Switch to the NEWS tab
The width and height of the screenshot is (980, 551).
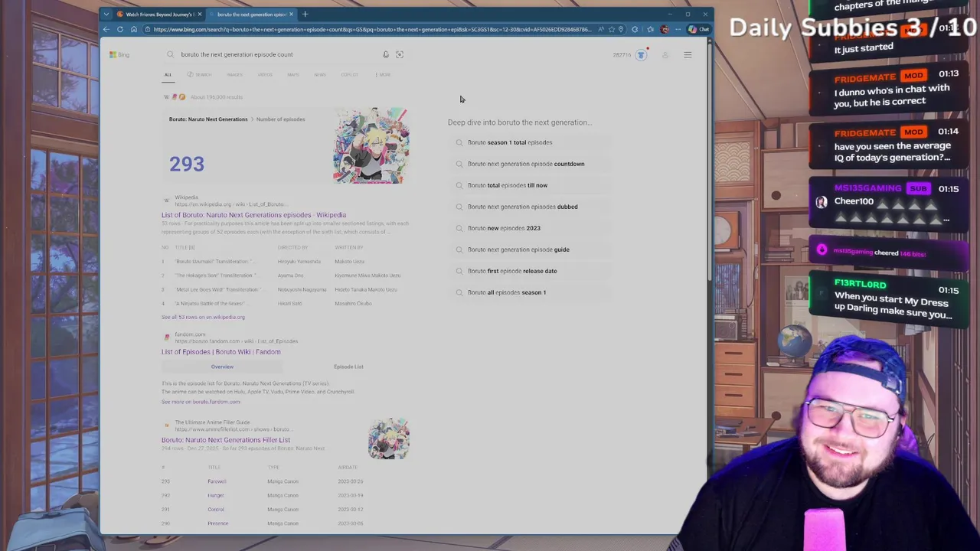coord(320,74)
